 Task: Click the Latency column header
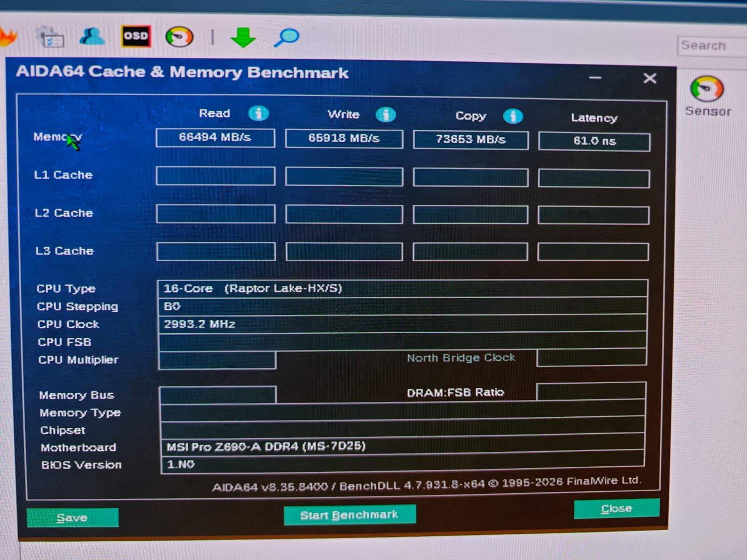tap(594, 118)
